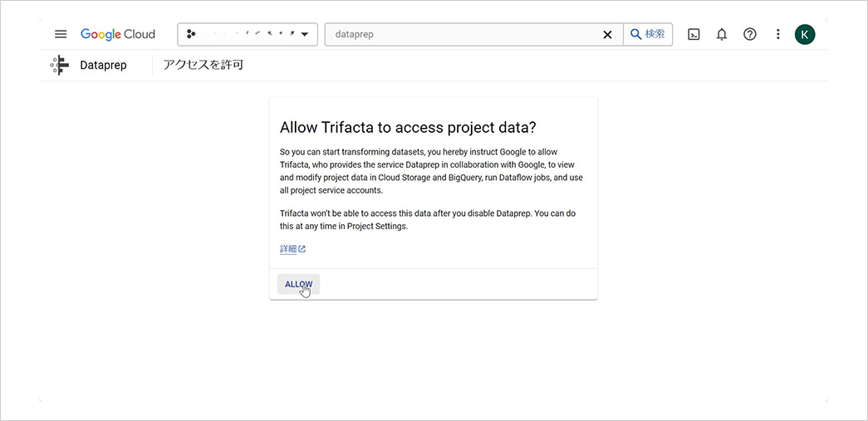
Task: Click the Allow Trifacta to access project data heading
Action: click(x=408, y=127)
